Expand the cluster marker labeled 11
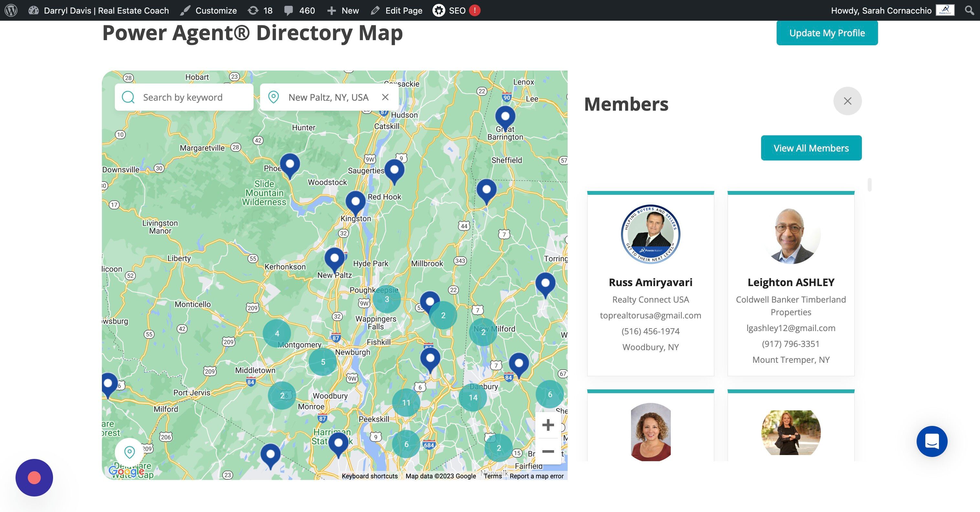This screenshot has height=512, width=980. click(406, 402)
